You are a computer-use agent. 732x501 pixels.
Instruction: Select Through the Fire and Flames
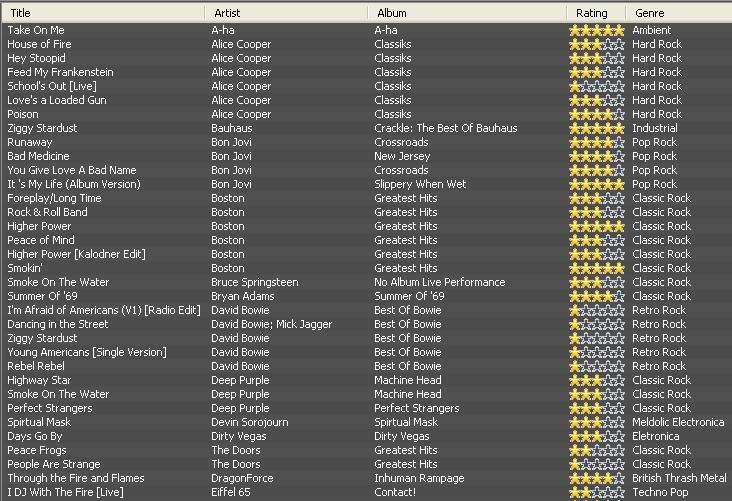76,479
